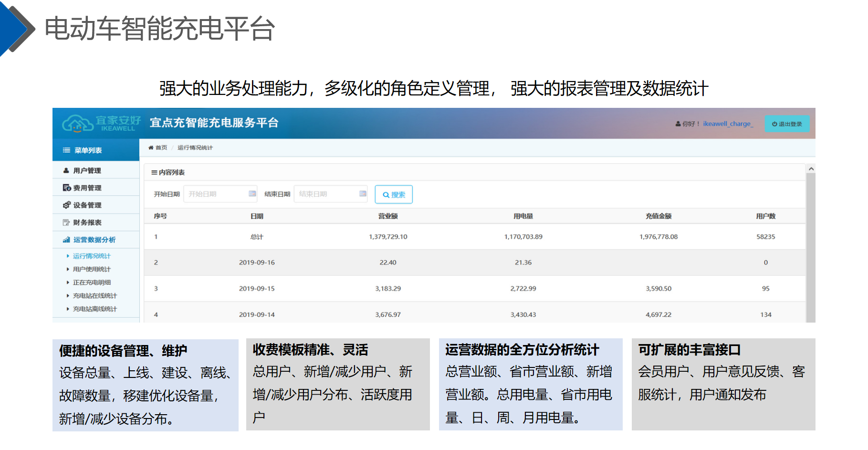Click total recharge value 1,976,778.08
The height and width of the screenshot is (450, 868).
pyautogui.click(x=659, y=237)
